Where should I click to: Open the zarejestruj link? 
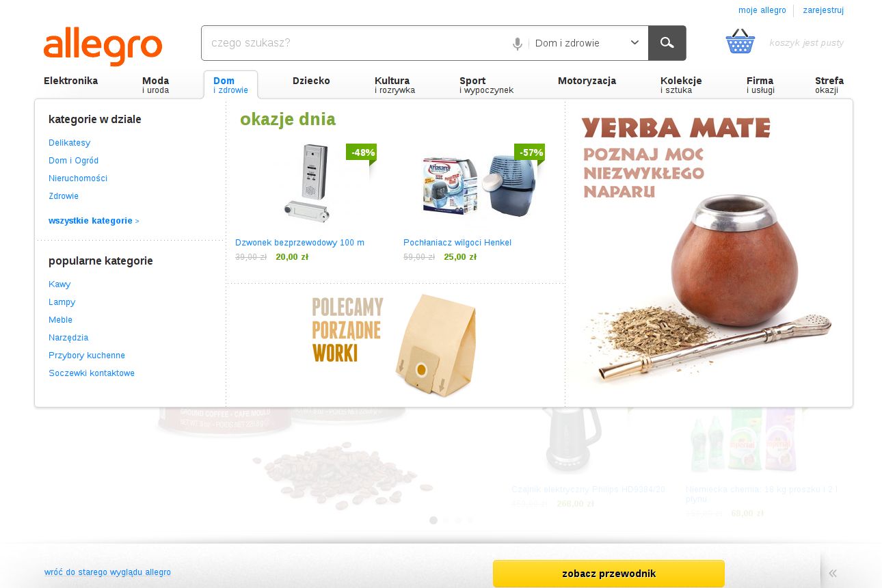(x=823, y=10)
